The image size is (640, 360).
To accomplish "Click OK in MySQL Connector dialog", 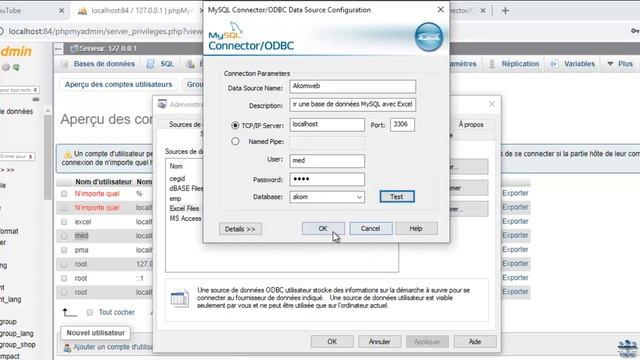I will (323, 229).
